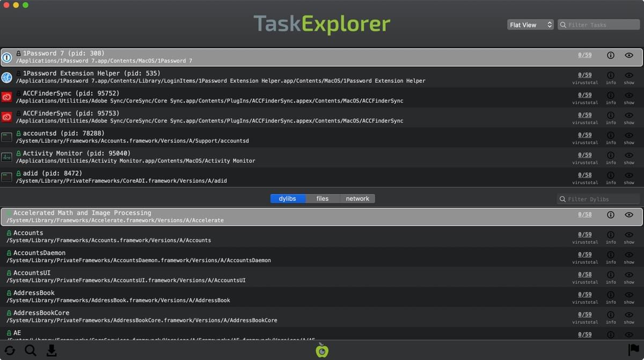The image size is (644, 360).
Task: Open info for 1Password Extension Helper
Action: tap(611, 75)
